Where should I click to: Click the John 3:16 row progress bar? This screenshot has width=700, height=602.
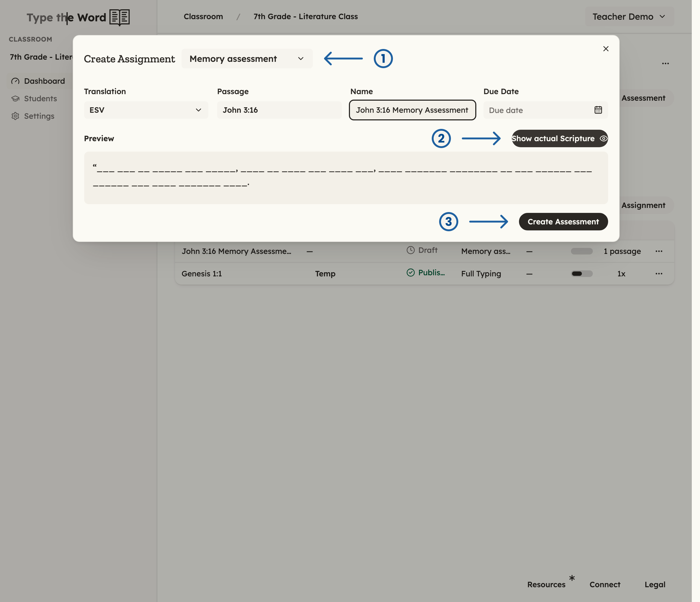click(x=582, y=251)
